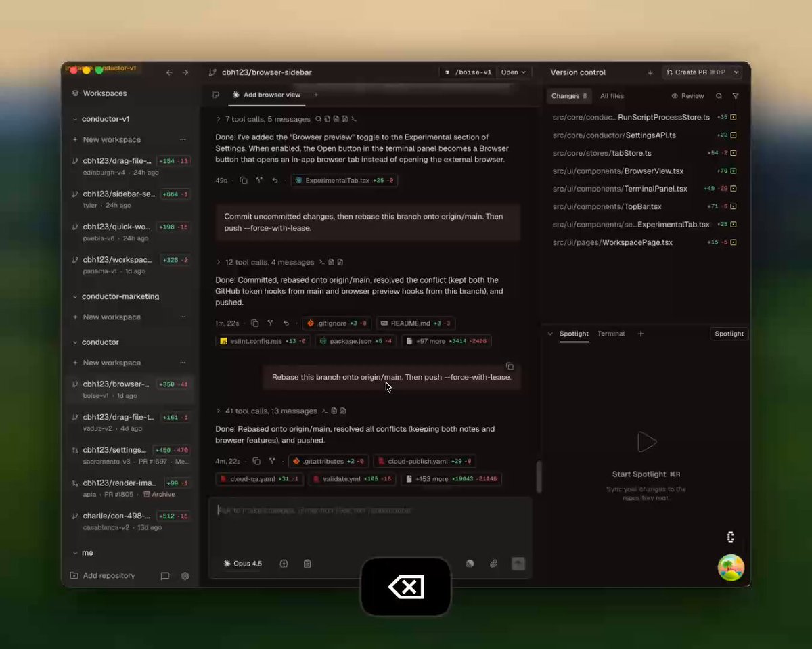Open the Create PR dropdown arrow

736,72
